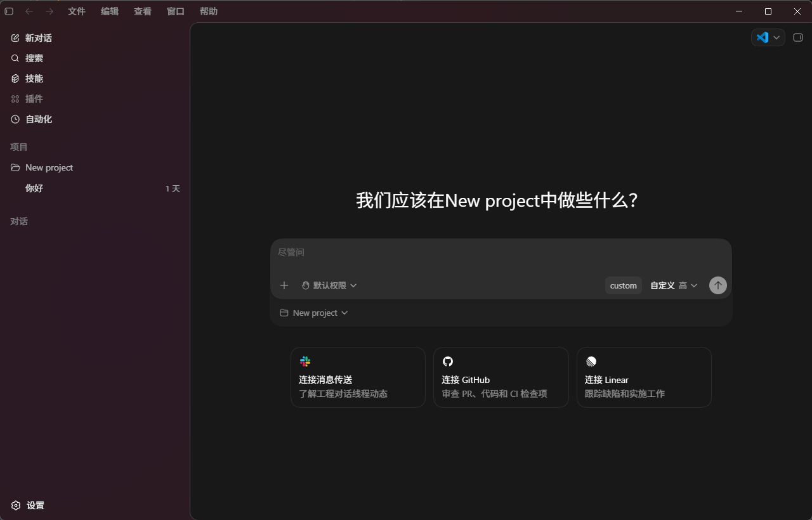Open the 文件 menu
Screen dimensions: 812x520
[x=77, y=11]
